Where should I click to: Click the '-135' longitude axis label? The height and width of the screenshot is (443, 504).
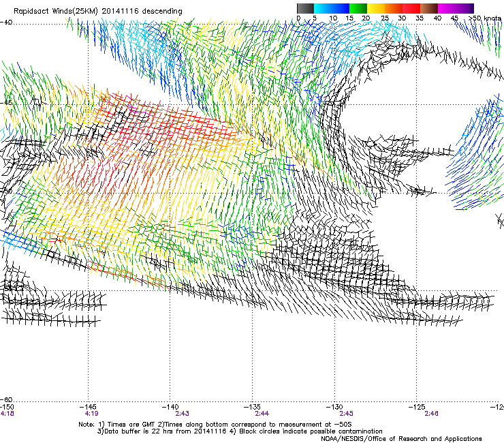click(x=252, y=407)
